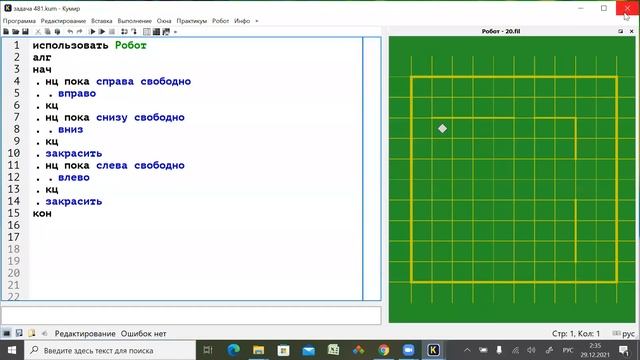Save the program using the floppy icon
The height and width of the screenshot is (360, 640).
[x=25, y=31]
